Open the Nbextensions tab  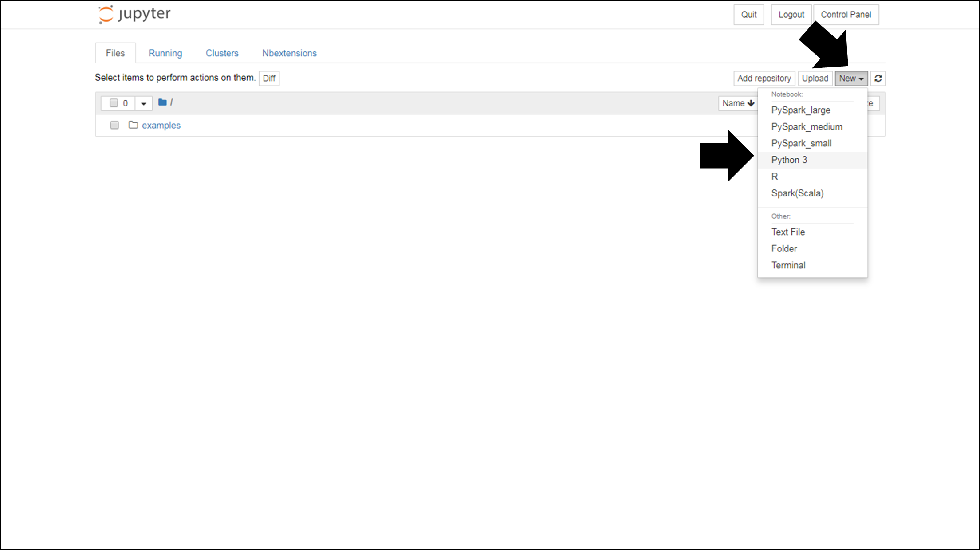(289, 53)
